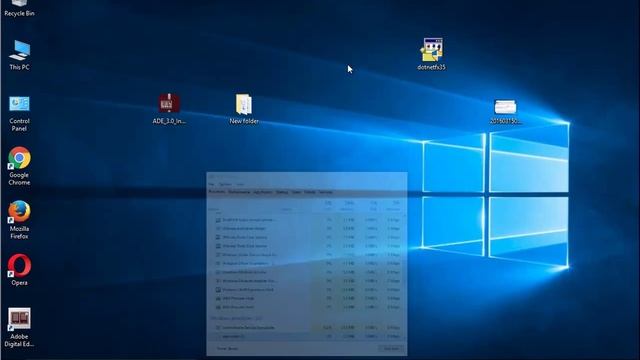Select the Mozilla Firefox shortcut icon

point(19,220)
